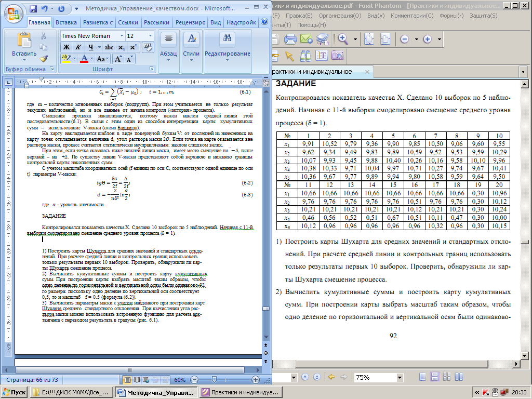Image resolution: width=532 pixels, height=399 pixels.
Task: Switch Word to outline view
Action: [155, 380]
